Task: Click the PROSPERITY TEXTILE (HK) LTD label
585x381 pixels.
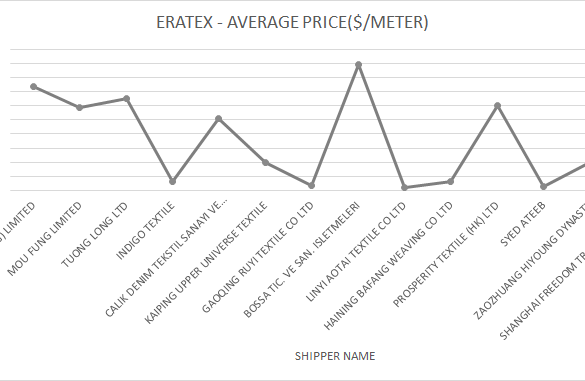Action: [x=446, y=255]
